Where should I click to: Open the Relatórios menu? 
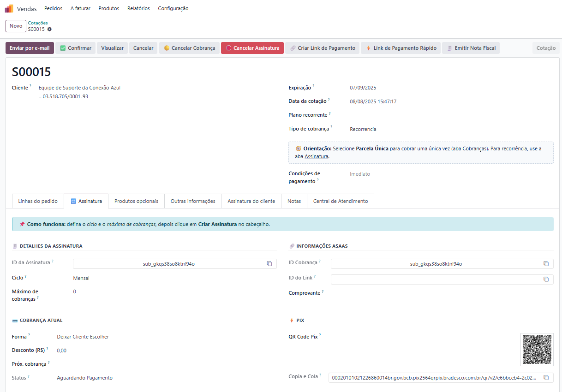138,8
